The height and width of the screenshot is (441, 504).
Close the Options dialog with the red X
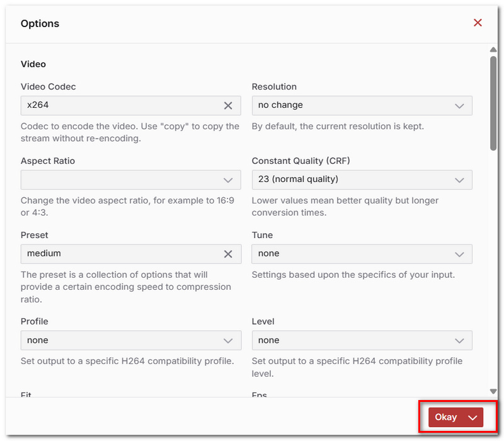pos(478,23)
